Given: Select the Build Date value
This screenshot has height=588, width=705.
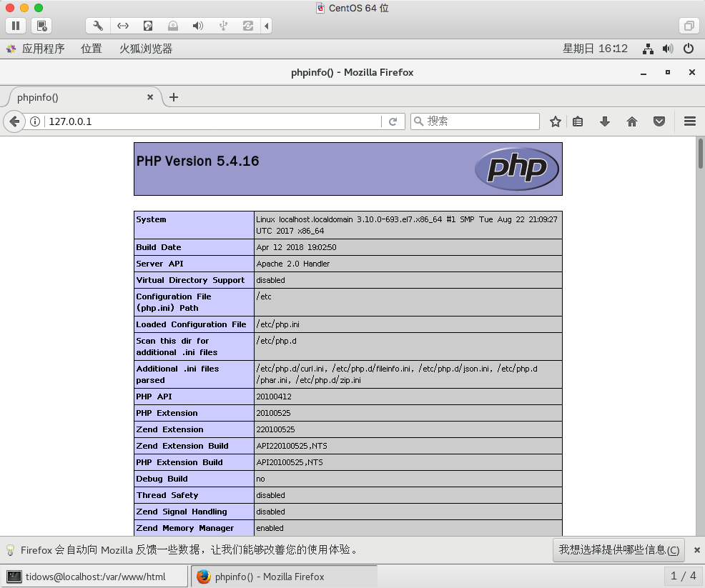Looking at the screenshot, I should point(296,247).
